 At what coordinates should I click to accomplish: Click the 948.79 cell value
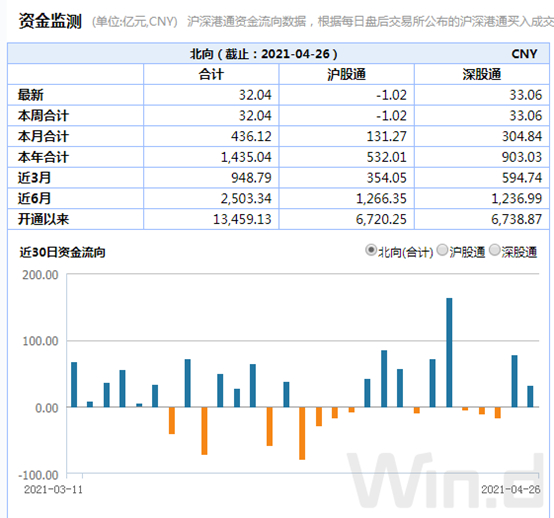[251, 178]
